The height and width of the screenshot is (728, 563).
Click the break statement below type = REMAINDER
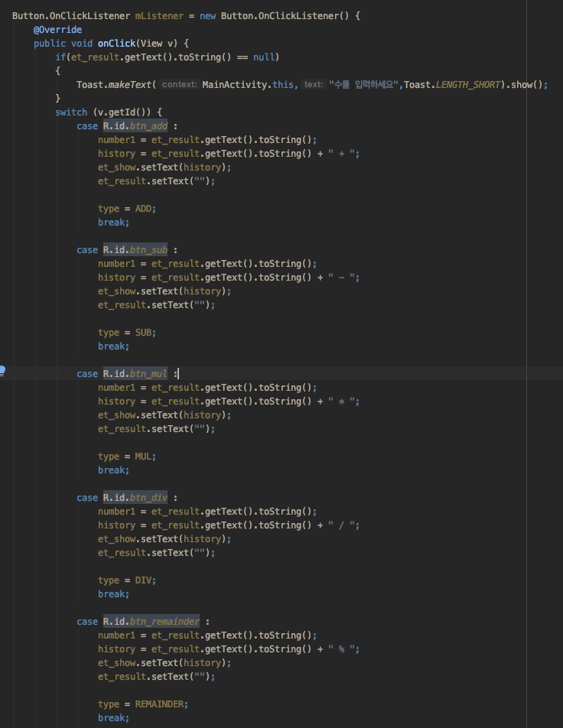[114, 718]
